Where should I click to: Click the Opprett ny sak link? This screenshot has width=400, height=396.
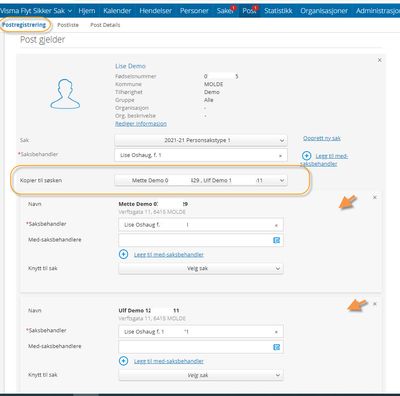coord(322,138)
